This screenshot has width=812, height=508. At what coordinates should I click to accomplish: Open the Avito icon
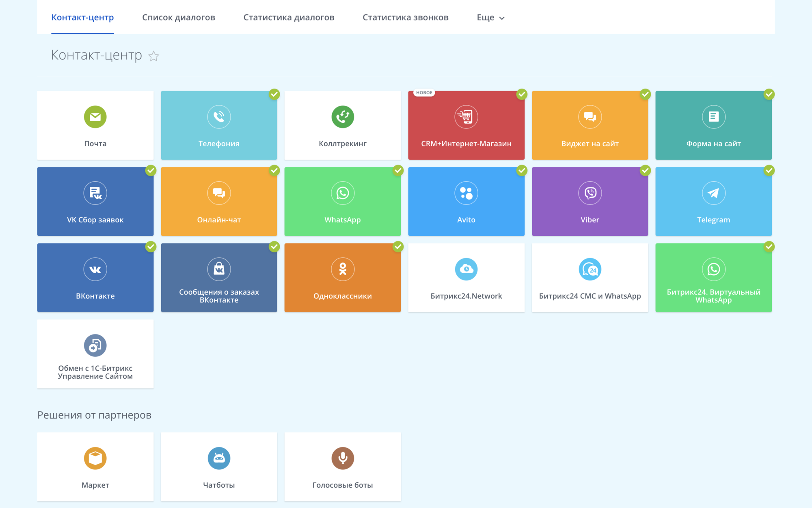[x=466, y=193]
